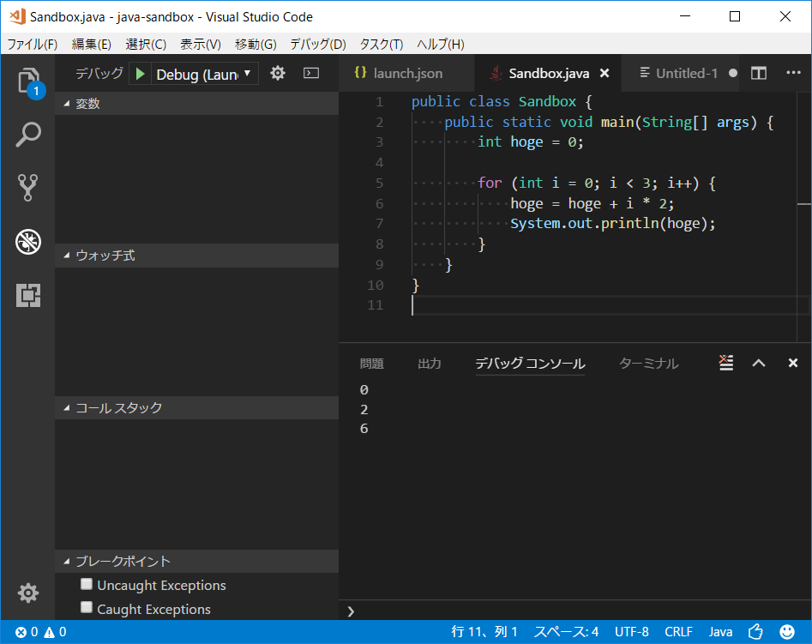Open more editor actions (ellipsis)

click(793, 73)
